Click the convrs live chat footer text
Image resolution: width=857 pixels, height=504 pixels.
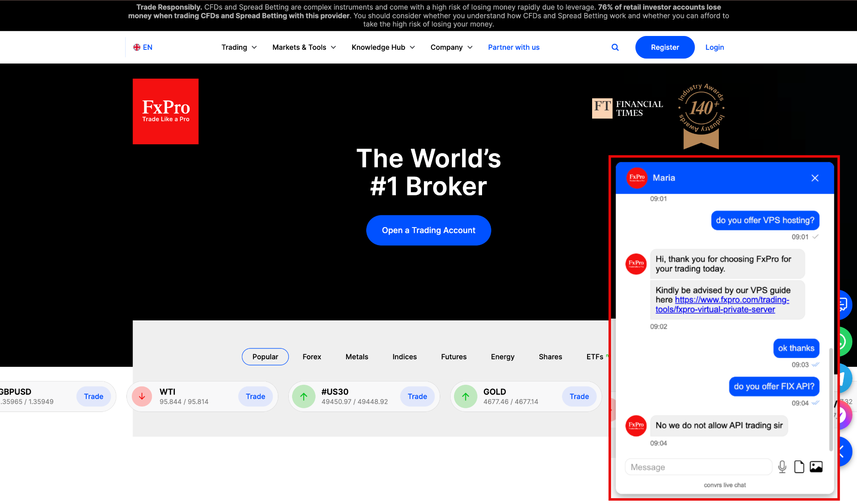point(725,485)
